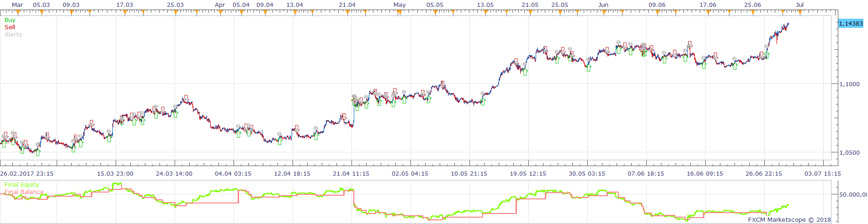The width and height of the screenshot is (868, 224).
Task: Click the 26.06 22:15 time label
Action: pos(764,174)
